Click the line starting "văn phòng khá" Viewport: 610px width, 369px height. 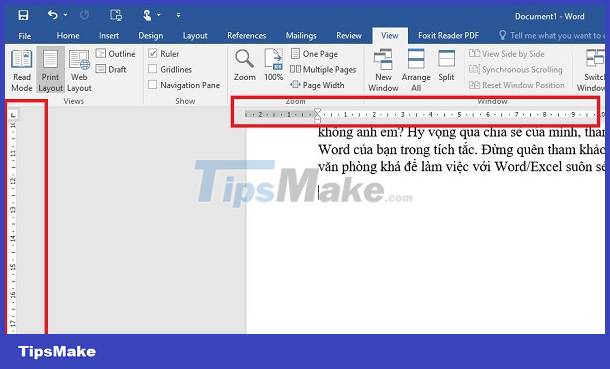[x=461, y=167]
